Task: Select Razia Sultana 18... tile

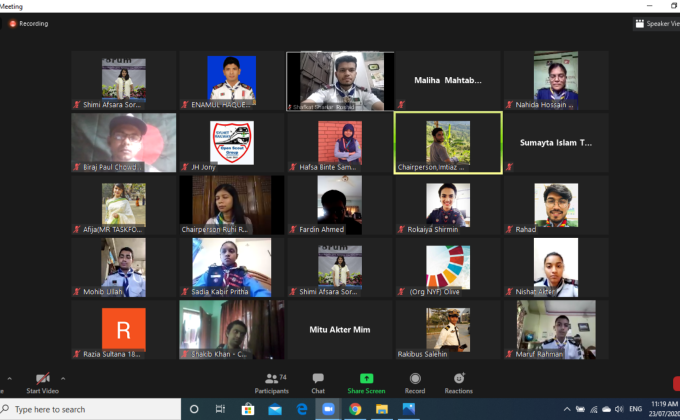Action: [124, 330]
